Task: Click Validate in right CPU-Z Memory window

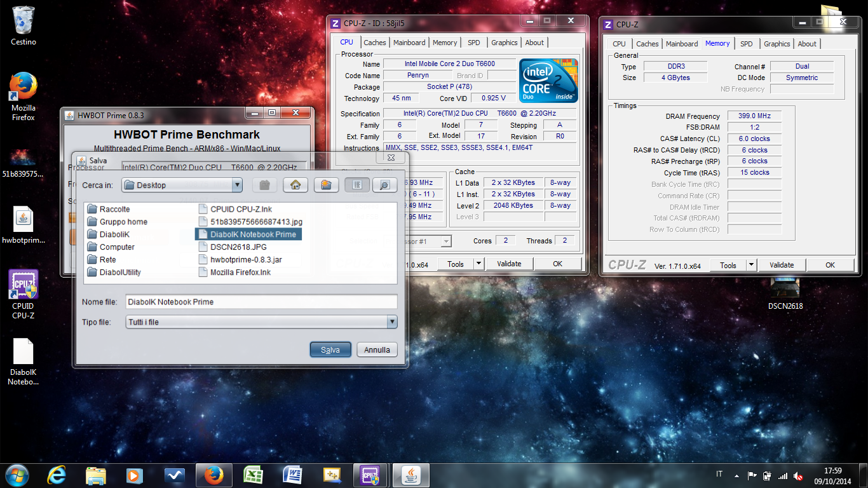Action: (x=782, y=265)
